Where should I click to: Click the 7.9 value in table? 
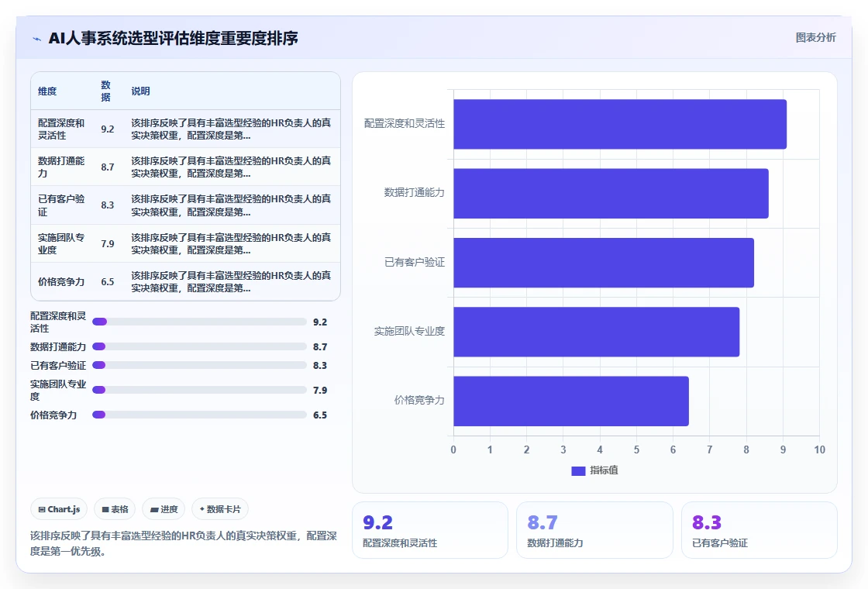click(108, 243)
